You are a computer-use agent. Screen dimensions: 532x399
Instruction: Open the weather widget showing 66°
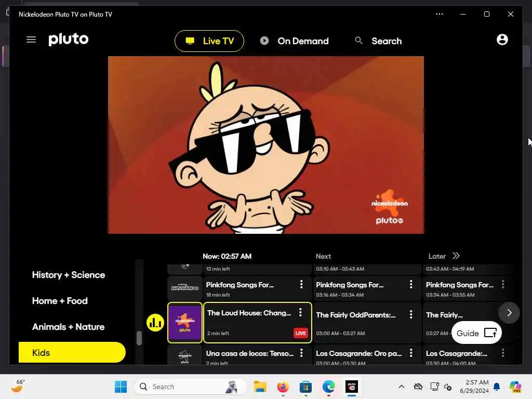(x=18, y=386)
